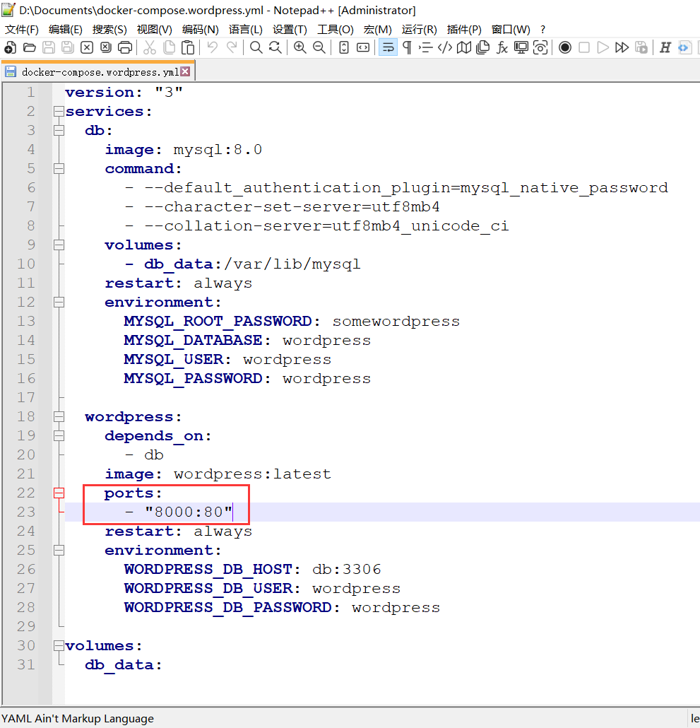The image size is (700, 728).
Task: Copy selection using toolbar copy icon
Action: (169, 47)
